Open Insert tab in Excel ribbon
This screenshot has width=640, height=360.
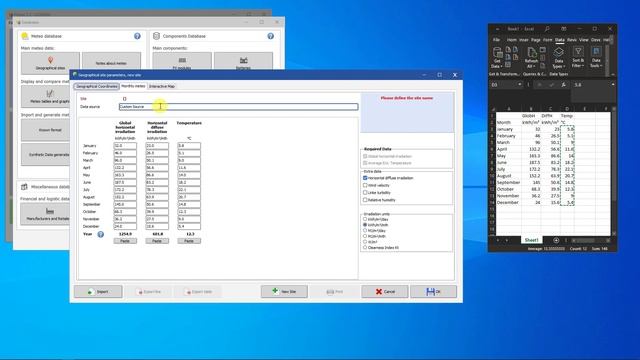point(524,40)
